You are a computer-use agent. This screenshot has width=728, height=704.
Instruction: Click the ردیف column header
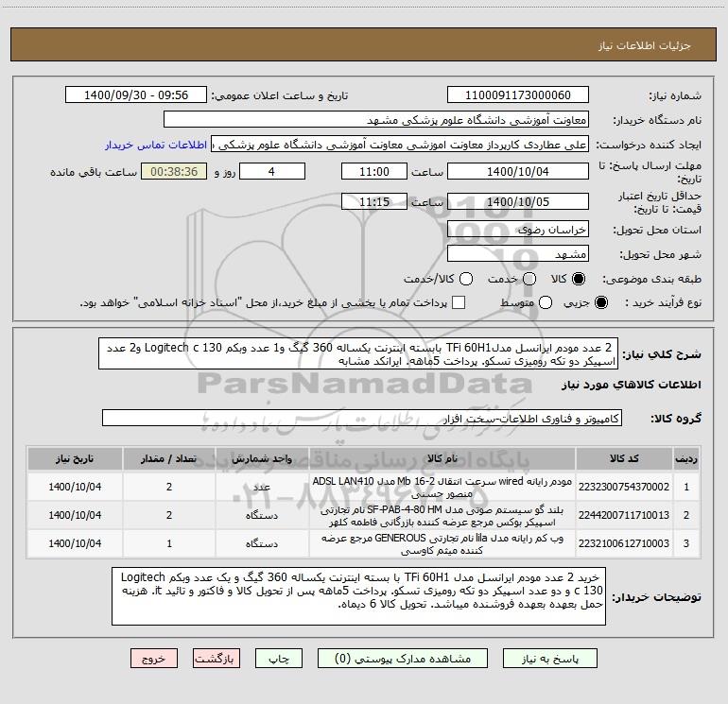click(686, 458)
